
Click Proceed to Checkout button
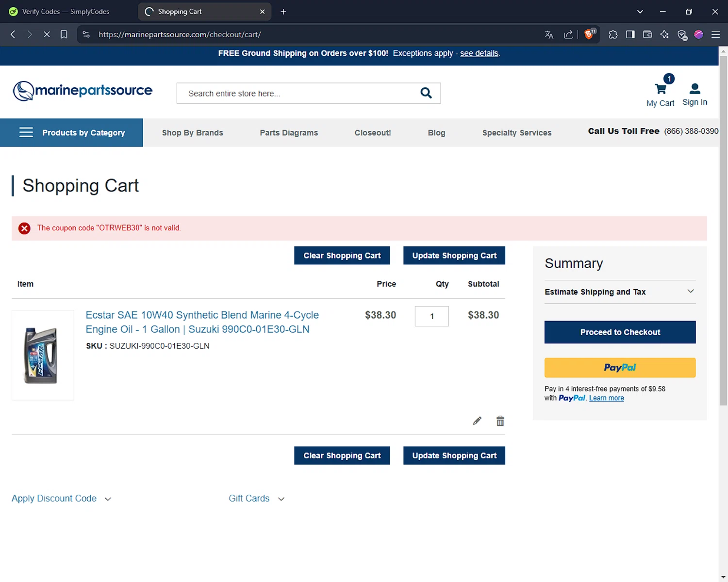620,332
